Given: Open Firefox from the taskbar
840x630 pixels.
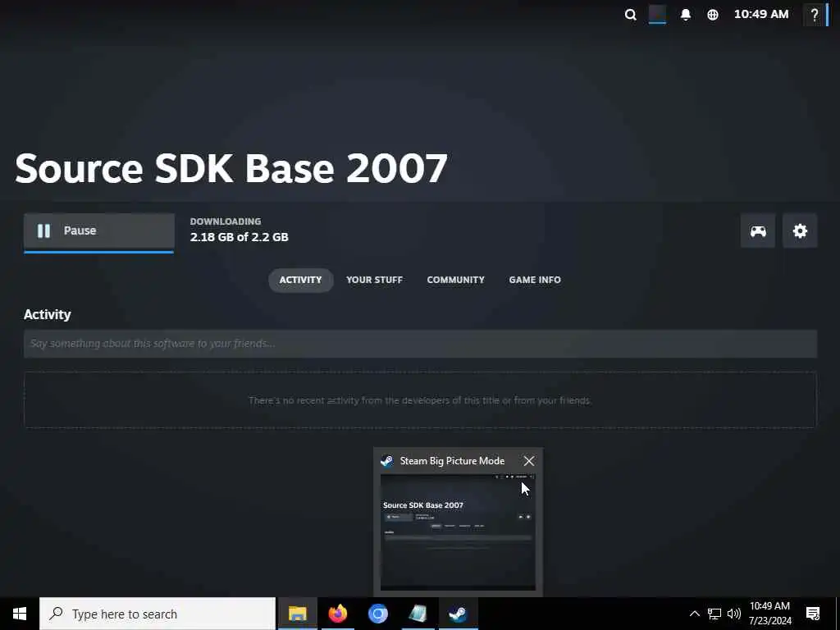Looking at the screenshot, I should [x=337, y=614].
